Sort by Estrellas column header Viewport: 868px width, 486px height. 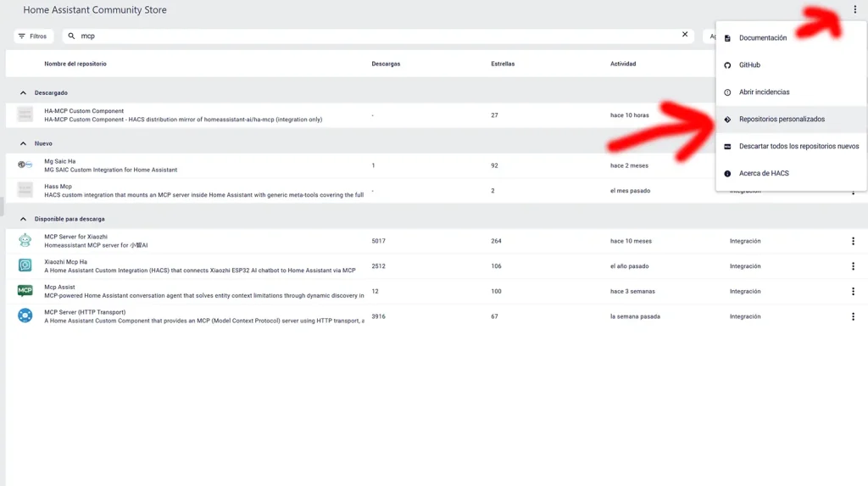(503, 64)
